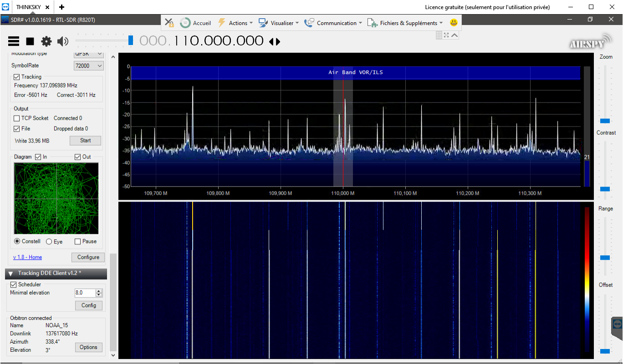The height and width of the screenshot is (364, 623).
Task: Toggle the Scheduler checkbox
Action: 13,284
